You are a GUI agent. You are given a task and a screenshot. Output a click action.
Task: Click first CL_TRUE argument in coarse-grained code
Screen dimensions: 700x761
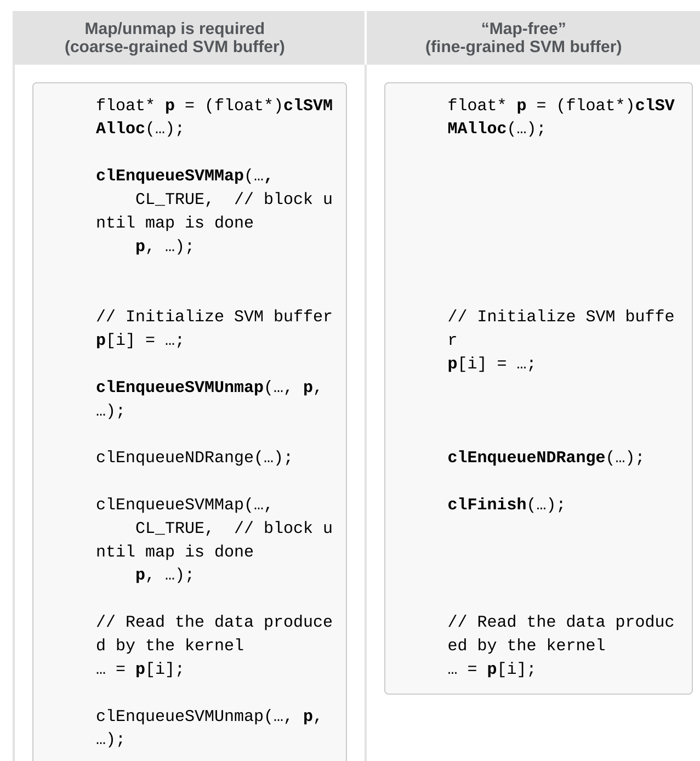pyautogui.click(x=170, y=199)
